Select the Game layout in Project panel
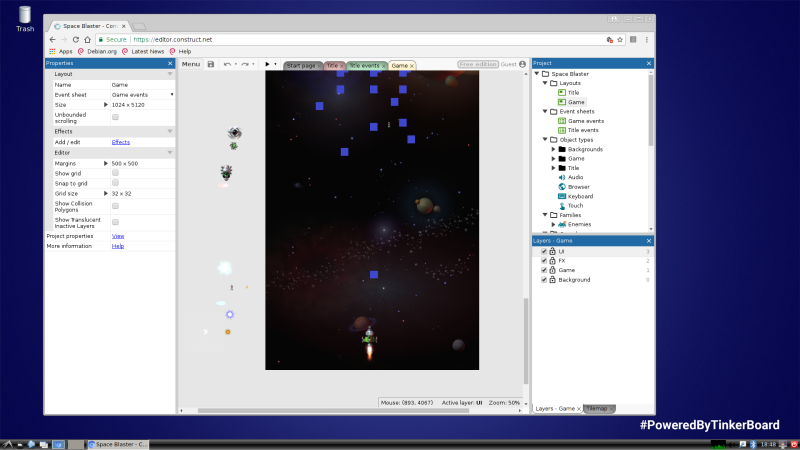 576,102
